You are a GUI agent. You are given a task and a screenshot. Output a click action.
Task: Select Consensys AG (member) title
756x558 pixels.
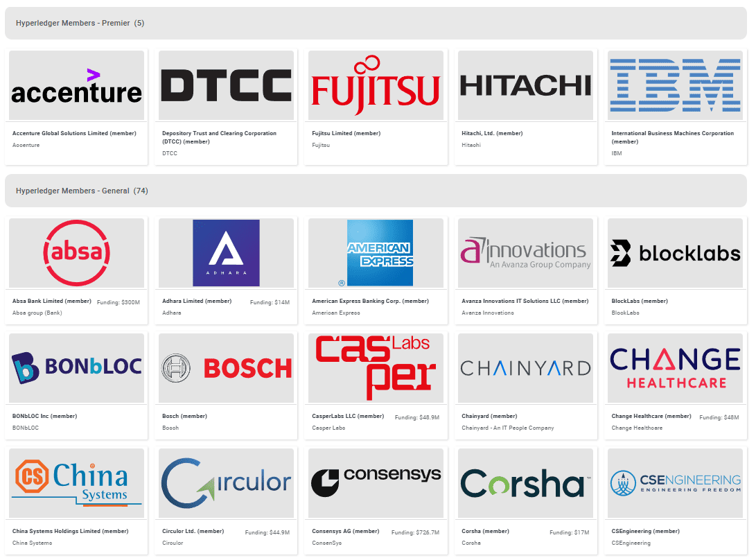coord(346,531)
